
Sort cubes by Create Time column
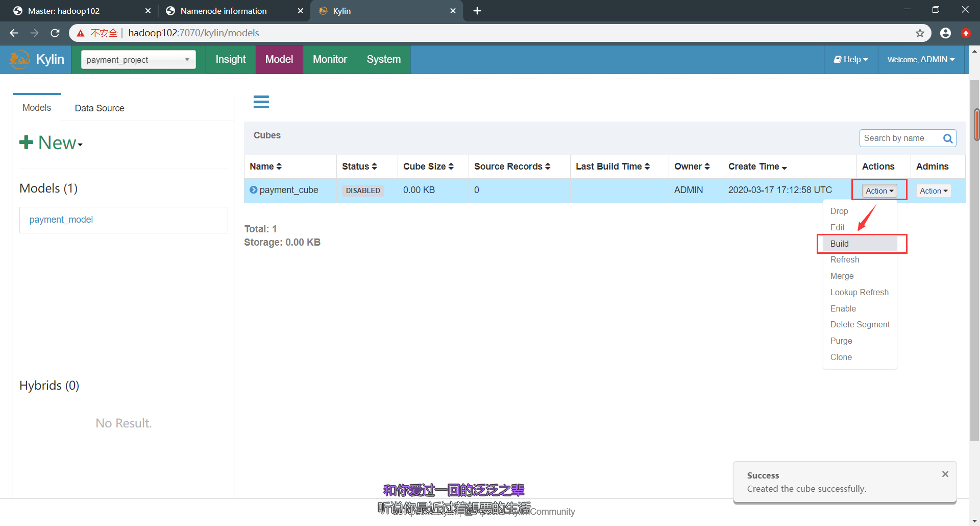[757, 166]
